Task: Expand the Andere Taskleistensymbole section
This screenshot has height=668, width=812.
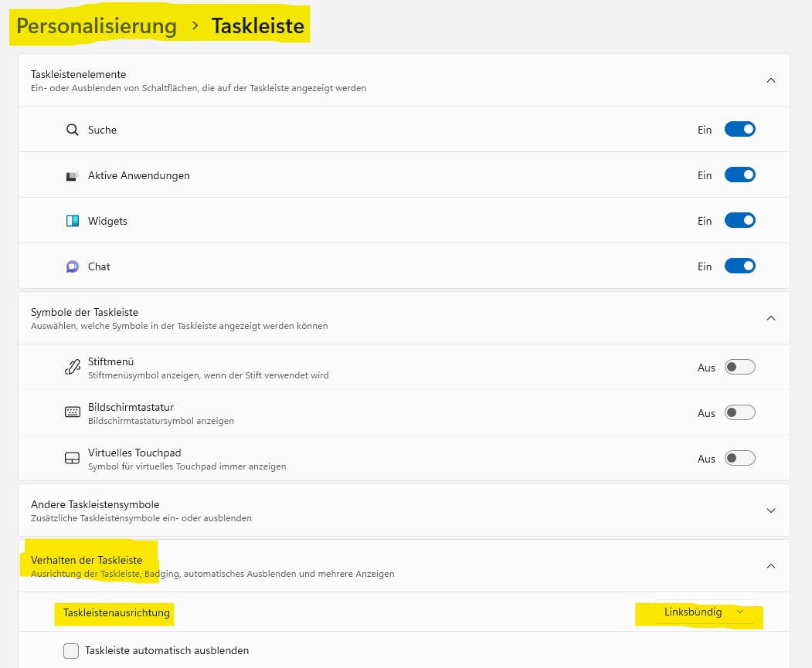Action: (770, 510)
